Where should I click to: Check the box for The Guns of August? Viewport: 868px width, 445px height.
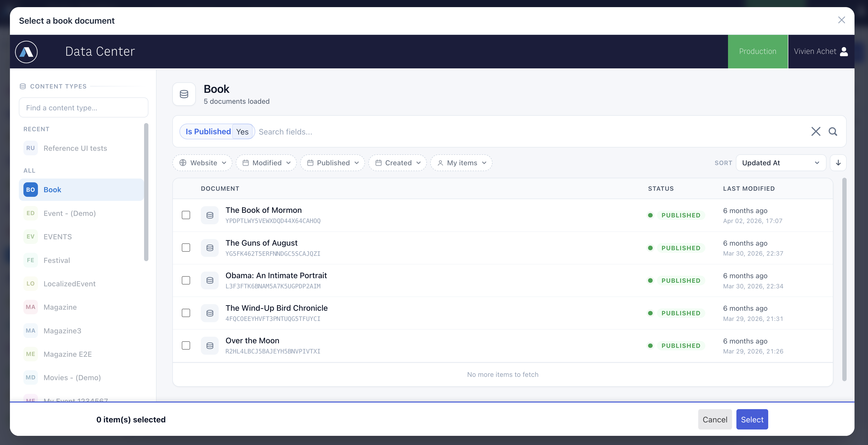[x=186, y=248]
